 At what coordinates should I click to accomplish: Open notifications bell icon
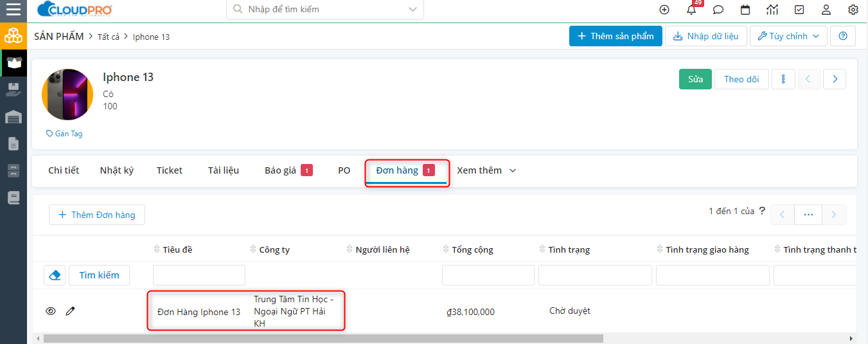pyautogui.click(x=691, y=10)
